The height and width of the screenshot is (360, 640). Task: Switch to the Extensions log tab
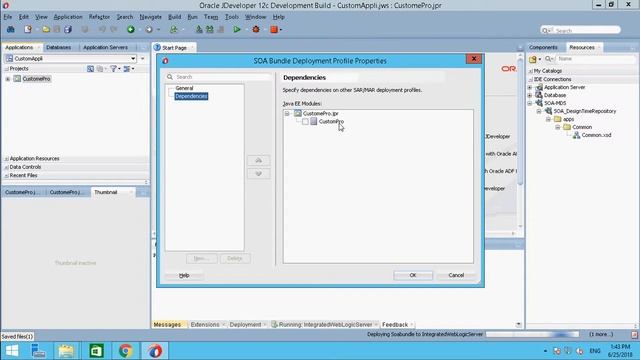tap(205, 324)
